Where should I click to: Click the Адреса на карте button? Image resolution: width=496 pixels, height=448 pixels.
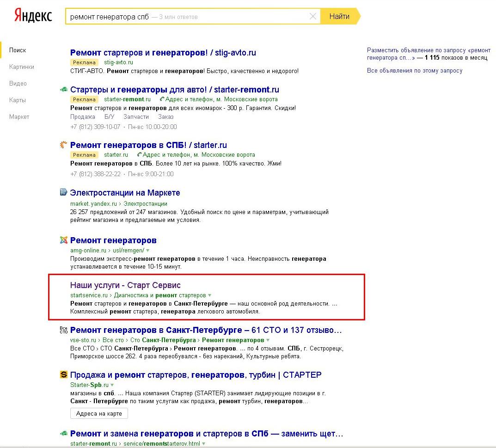pyautogui.click(x=99, y=413)
